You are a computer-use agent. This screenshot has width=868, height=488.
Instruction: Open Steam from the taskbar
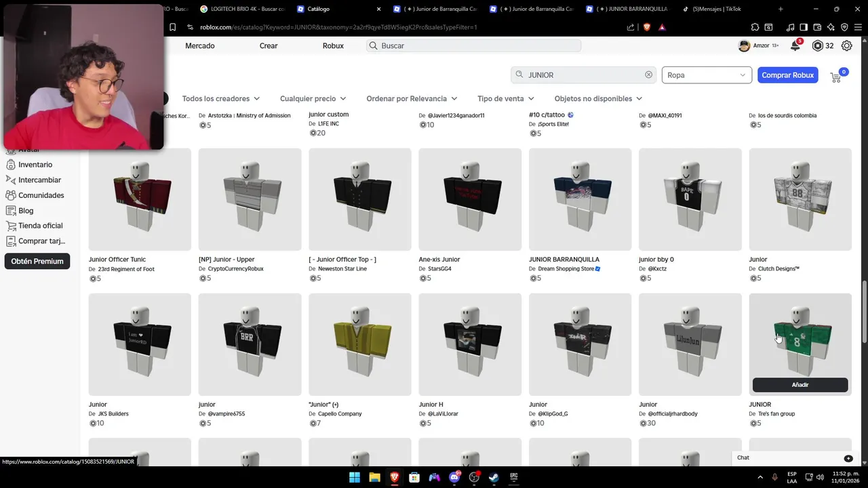[x=494, y=477]
